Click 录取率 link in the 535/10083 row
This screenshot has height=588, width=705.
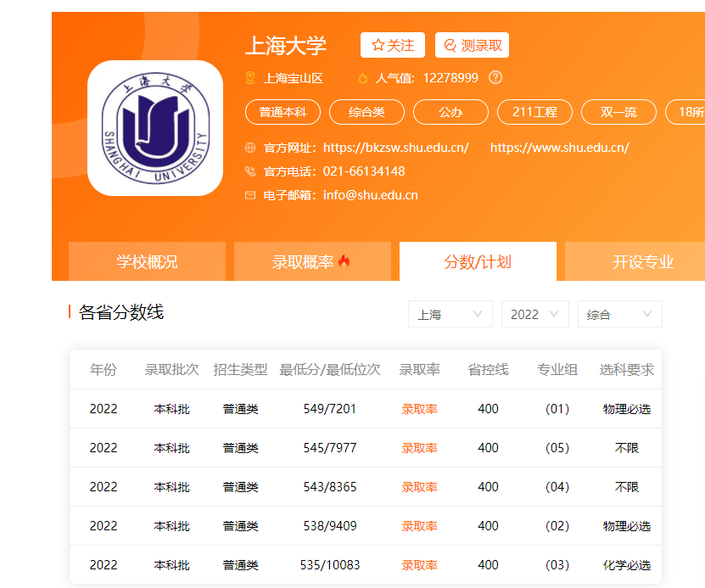click(x=419, y=565)
